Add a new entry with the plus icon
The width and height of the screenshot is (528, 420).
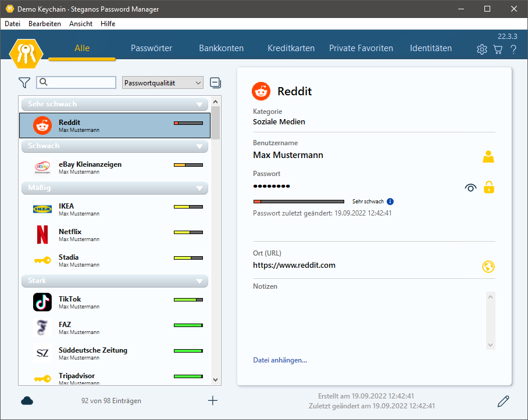click(213, 400)
